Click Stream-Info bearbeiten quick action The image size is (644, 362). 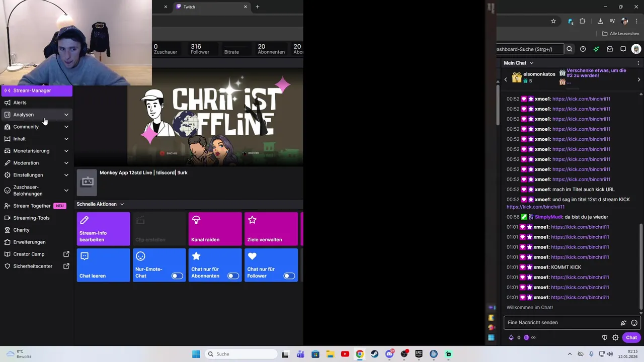(103, 229)
